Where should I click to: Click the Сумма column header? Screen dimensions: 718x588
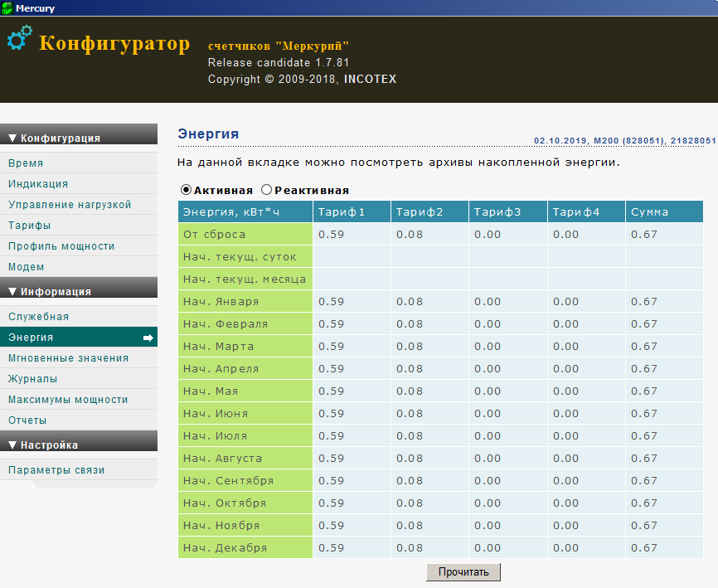point(664,211)
